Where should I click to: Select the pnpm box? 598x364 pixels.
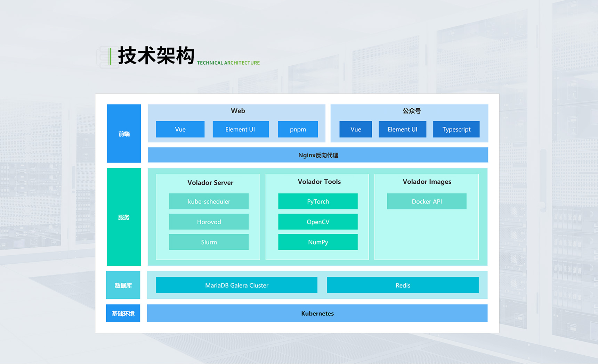(298, 129)
